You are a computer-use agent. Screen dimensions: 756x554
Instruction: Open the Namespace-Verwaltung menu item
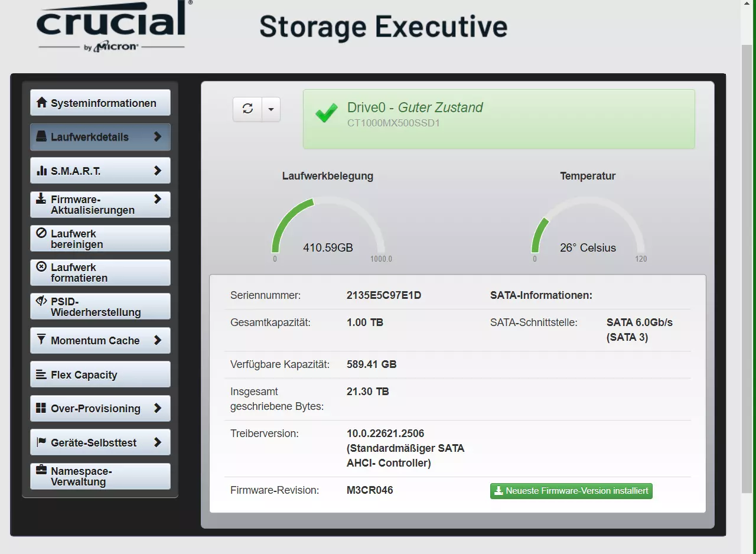(100, 476)
